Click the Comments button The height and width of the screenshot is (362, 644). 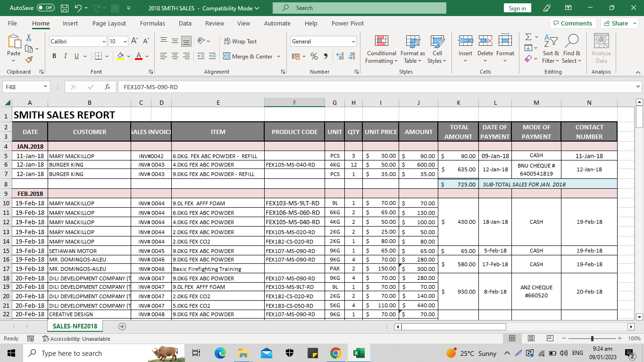coord(573,23)
